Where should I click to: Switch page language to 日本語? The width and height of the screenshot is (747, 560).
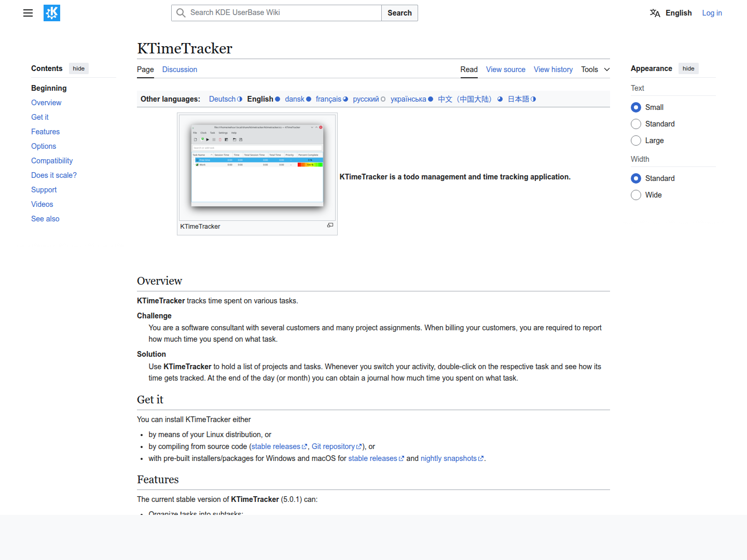(518, 99)
